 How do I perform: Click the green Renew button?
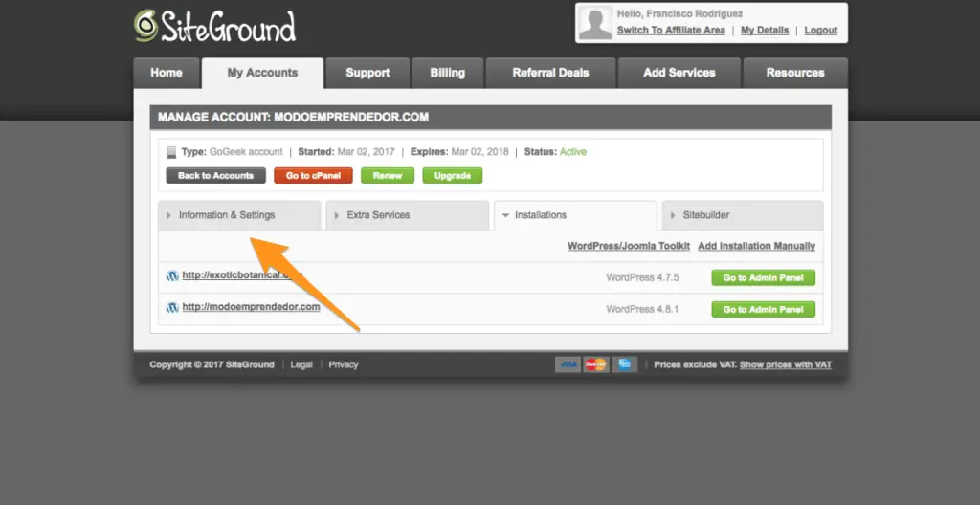click(x=388, y=176)
